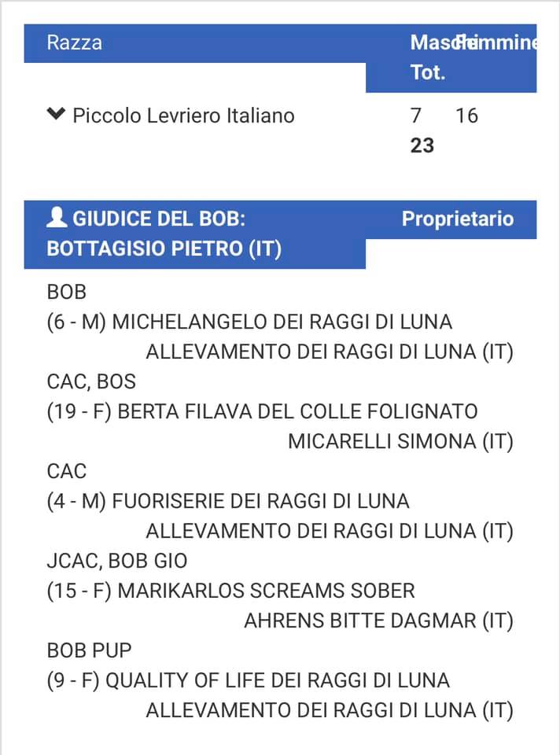Click the Proprietario column header
Image resolution: width=560 pixels, height=755 pixels.
click(458, 219)
